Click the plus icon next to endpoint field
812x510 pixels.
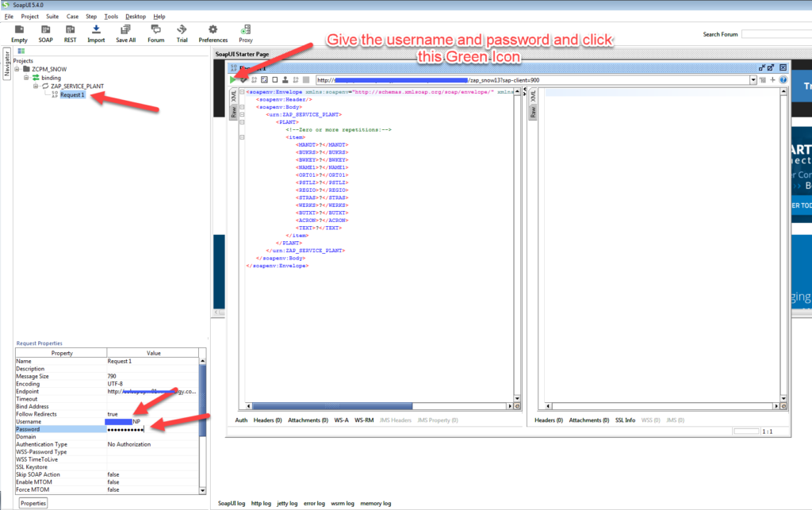[x=772, y=80]
